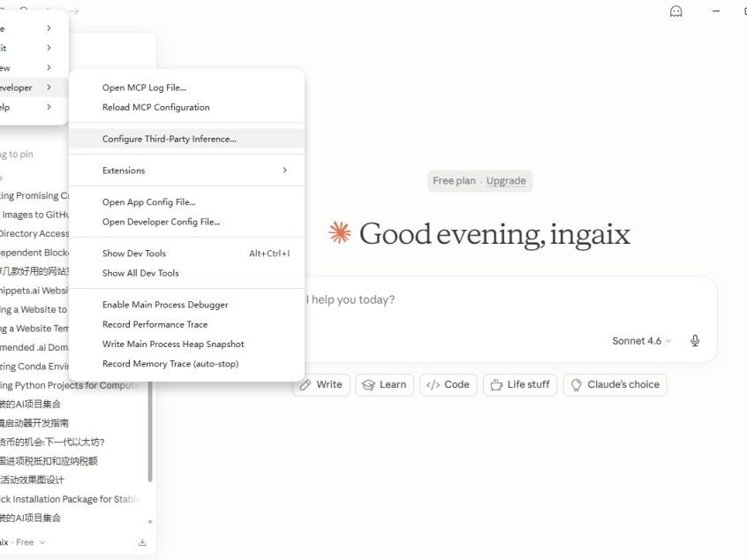This screenshot has width=747, height=560.
Task: Click the Claude's choice lightbulb chip
Action: (x=615, y=384)
